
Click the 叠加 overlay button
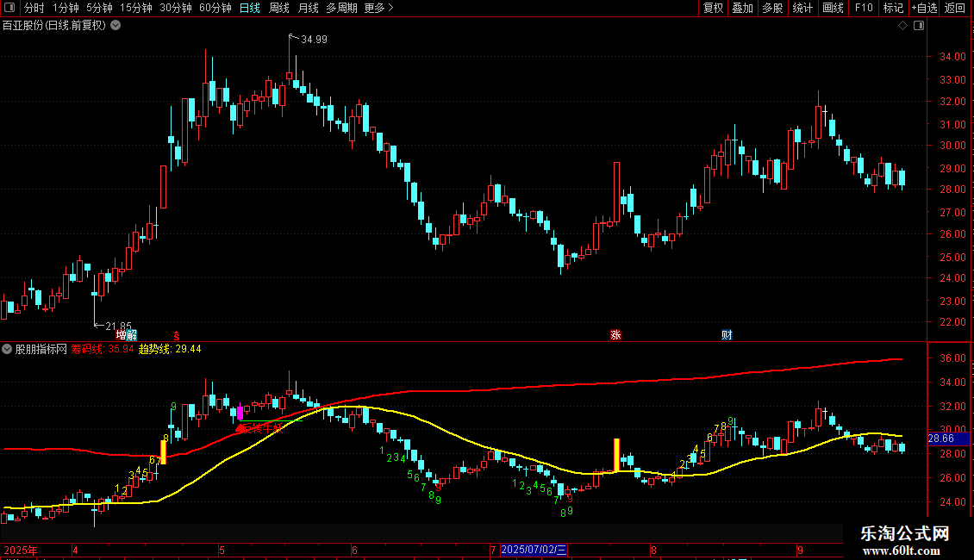[743, 8]
